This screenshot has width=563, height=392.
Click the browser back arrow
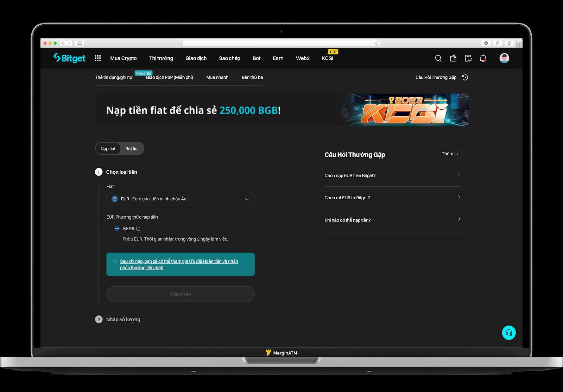click(63, 43)
